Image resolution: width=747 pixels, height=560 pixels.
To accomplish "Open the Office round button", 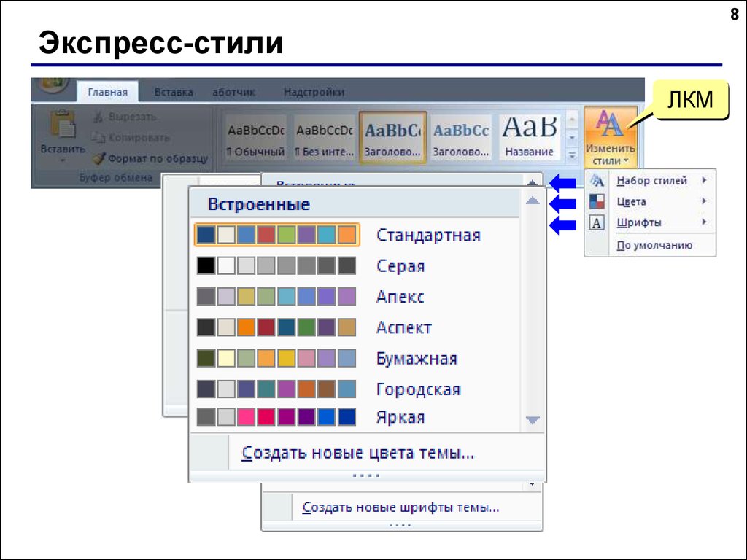I will coord(55,85).
